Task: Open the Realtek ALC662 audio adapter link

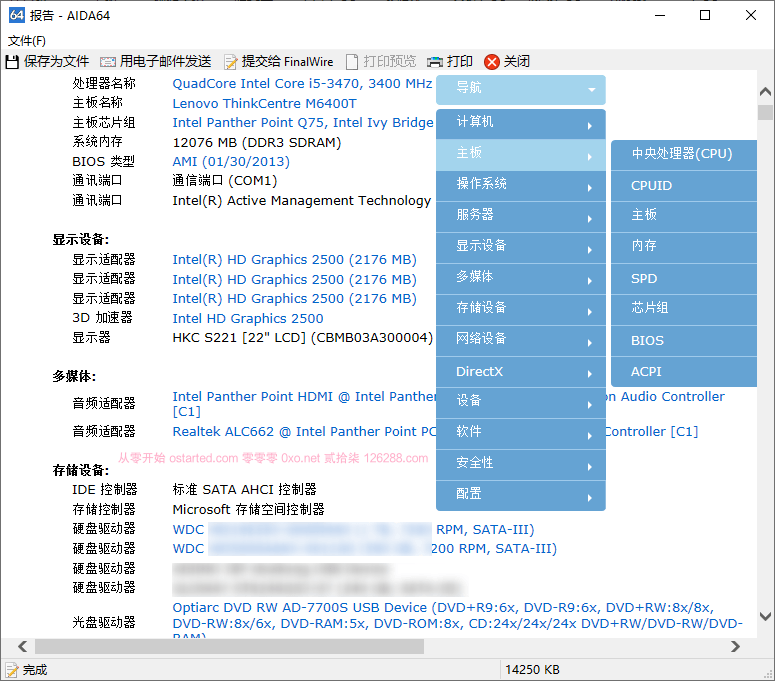Action: coord(304,431)
